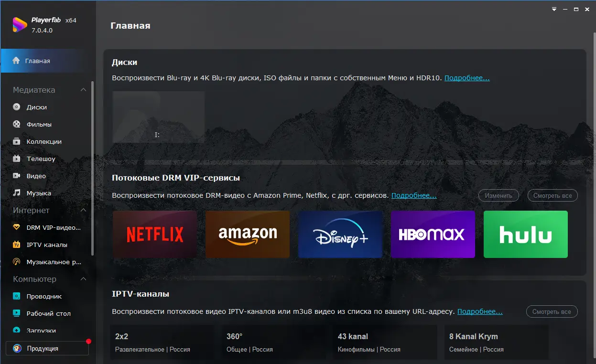This screenshot has width=596, height=364.
Task: Open the Amazon service tile
Action: tap(248, 235)
